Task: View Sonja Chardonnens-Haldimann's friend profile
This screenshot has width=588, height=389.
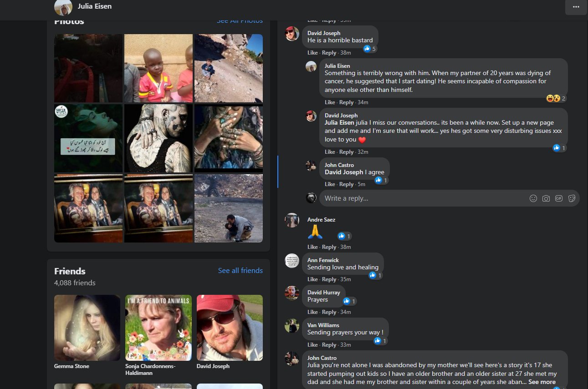Action: (x=159, y=328)
